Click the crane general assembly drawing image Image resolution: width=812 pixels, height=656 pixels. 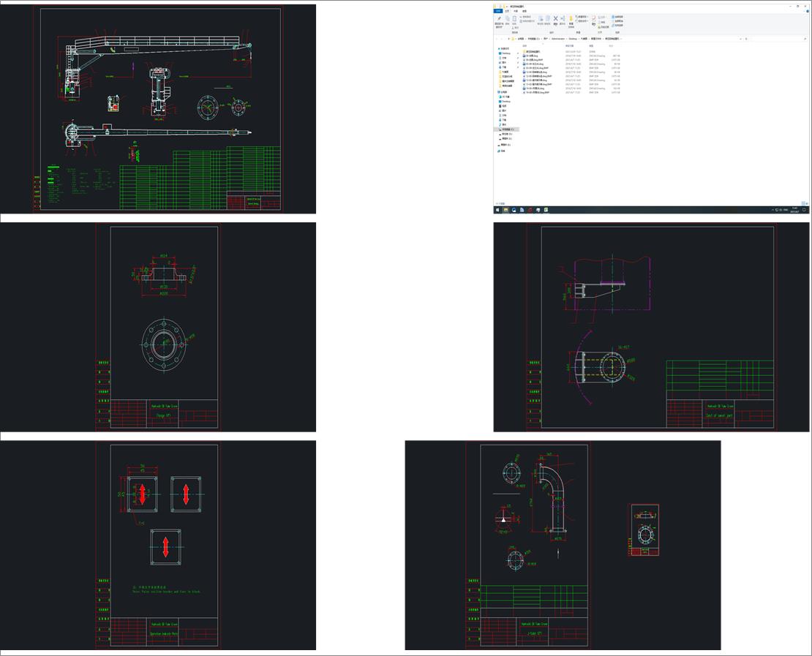pyautogui.click(x=158, y=109)
